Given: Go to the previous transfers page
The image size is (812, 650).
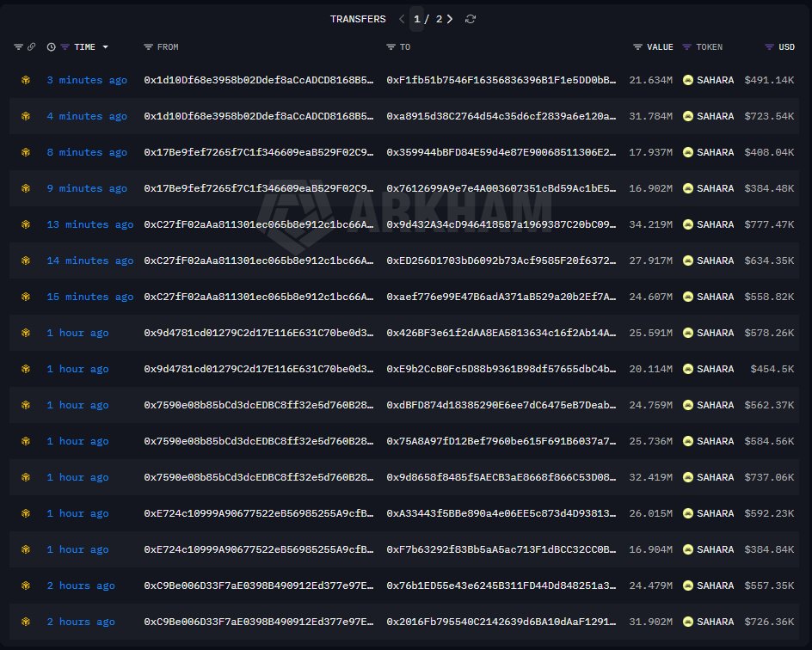Looking at the screenshot, I should point(402,19).
